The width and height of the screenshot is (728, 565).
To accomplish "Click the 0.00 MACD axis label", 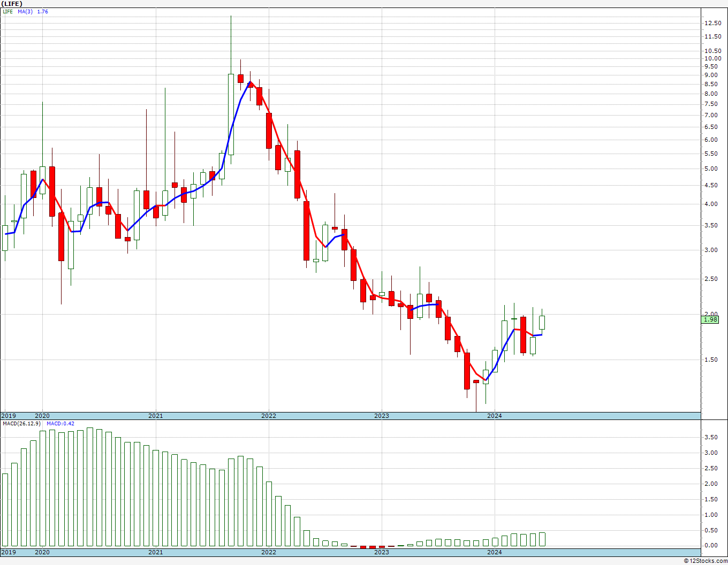I will (711, 546).
